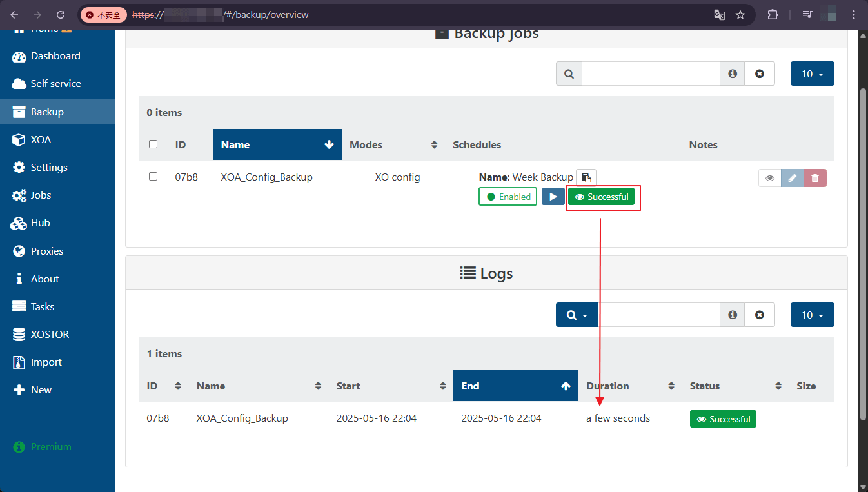Focus the Logs filter field
Image resolution: width=868 pixels, height=492 pixels.
(x=659, y=315)
